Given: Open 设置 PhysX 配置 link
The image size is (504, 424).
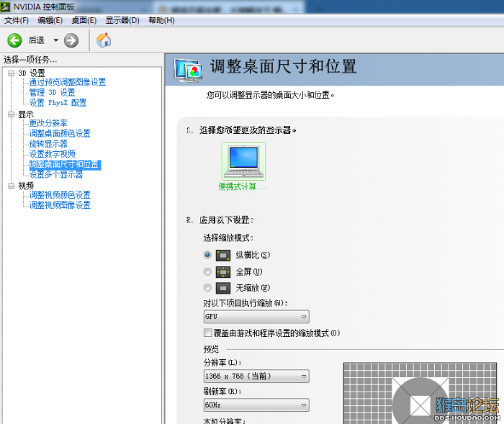Looking at the screenshot, I should click(58, 103).
